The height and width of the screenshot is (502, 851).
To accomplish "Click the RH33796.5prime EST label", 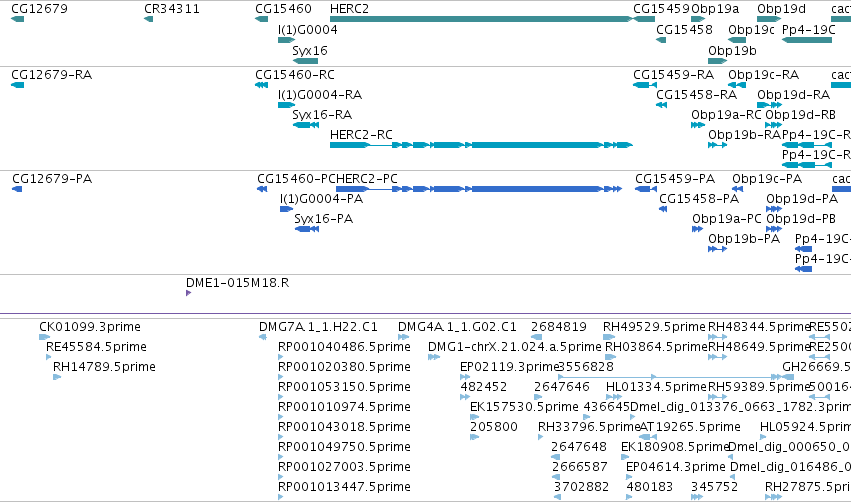I will (589, 427).
